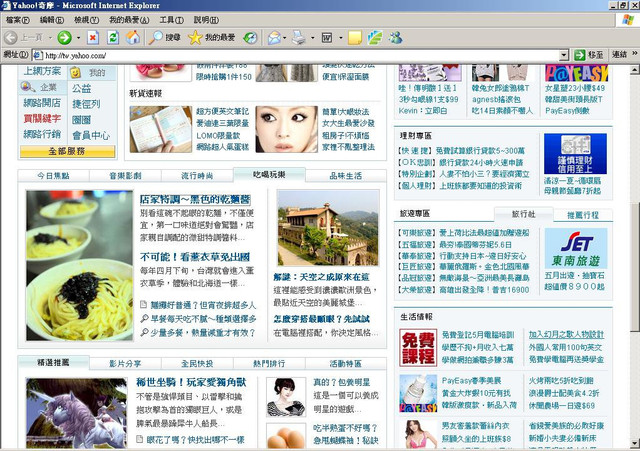This screenshot has width=640, height=451.
Task: Open the Mail envelope toolbar icon
Action: (x=274, y=38)
